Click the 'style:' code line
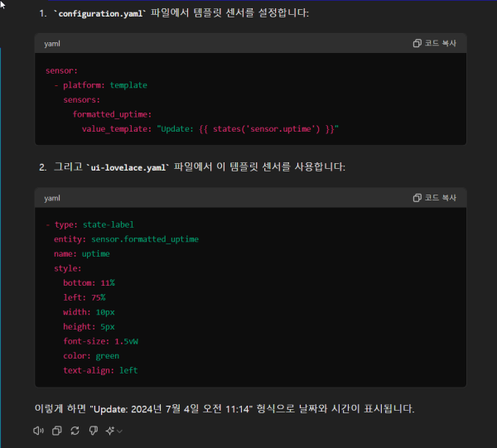 click(x=68, y=268)
